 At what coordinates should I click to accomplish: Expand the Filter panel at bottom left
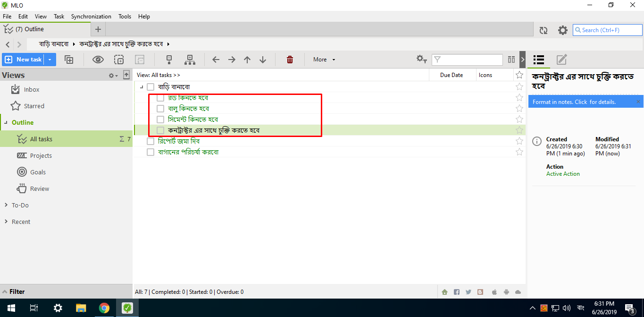tap(66, 291)
